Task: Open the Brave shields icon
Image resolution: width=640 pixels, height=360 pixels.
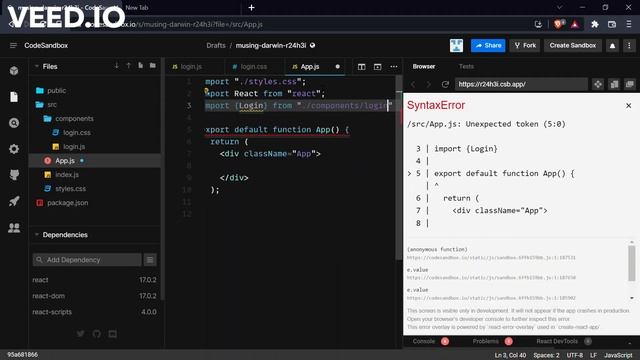Action: point(558,24)
